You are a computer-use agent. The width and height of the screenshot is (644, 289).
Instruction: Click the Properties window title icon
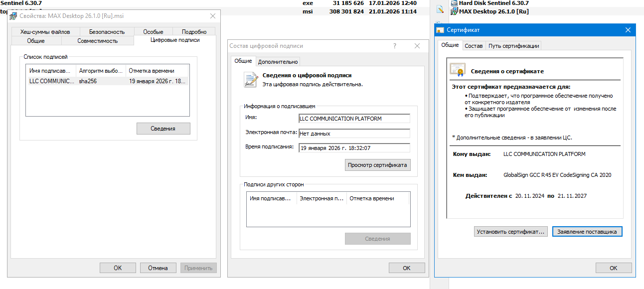[x=13, y=16]
